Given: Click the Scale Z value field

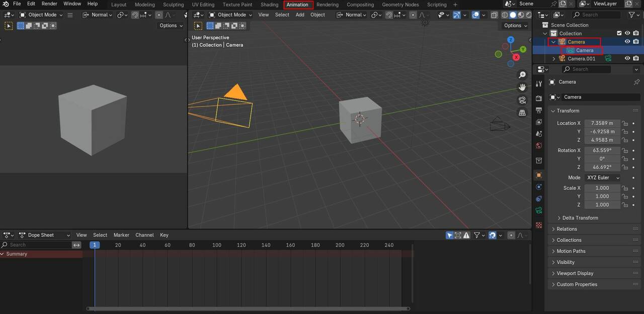Looking at the screenshot, I should 602,205.
